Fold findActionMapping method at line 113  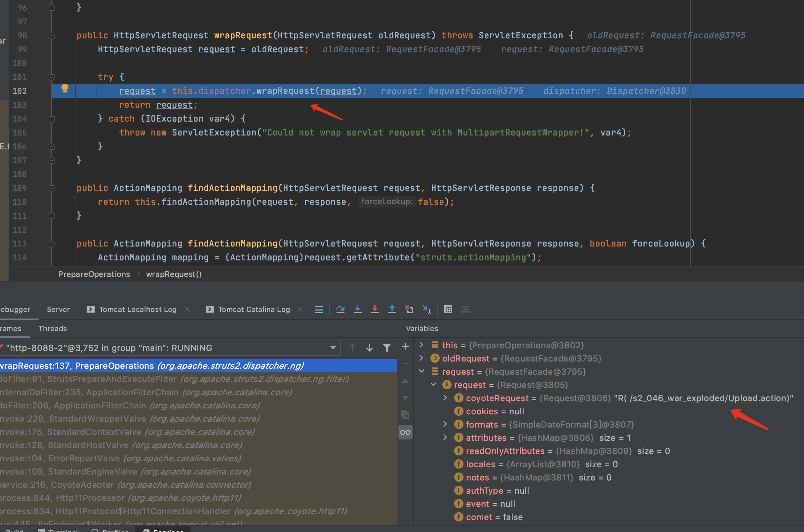52,244
